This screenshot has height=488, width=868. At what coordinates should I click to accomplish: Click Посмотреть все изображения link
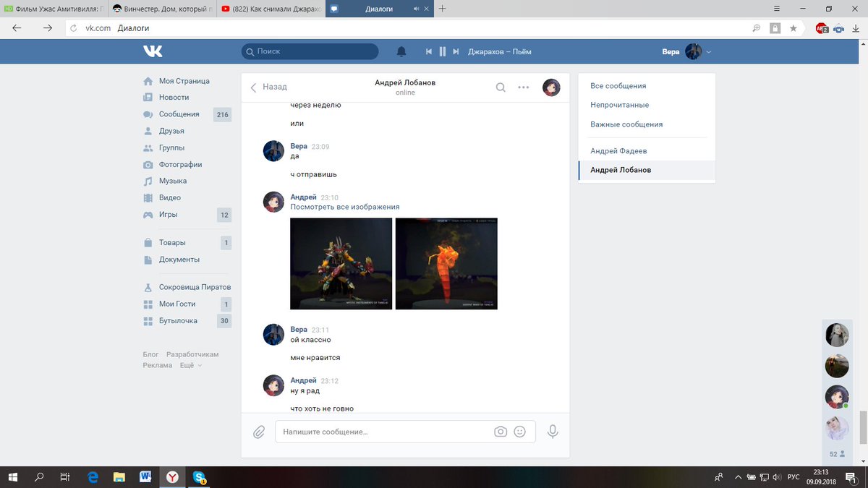pyautogui.click(x=345, y=207)
